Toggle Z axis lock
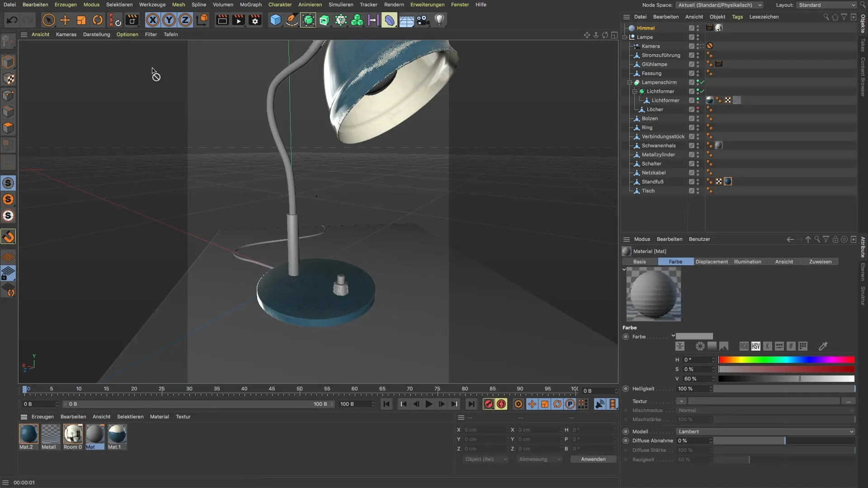 coord(185,20)
